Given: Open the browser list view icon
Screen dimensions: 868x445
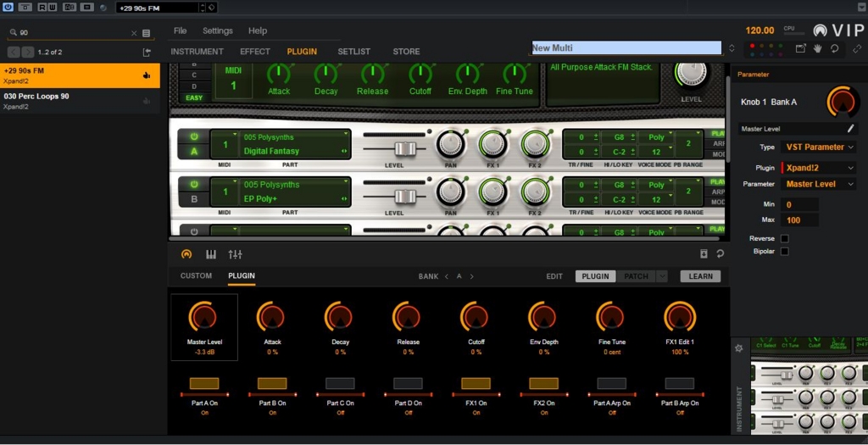Looking at the screenshot, I should coord(146,33).
